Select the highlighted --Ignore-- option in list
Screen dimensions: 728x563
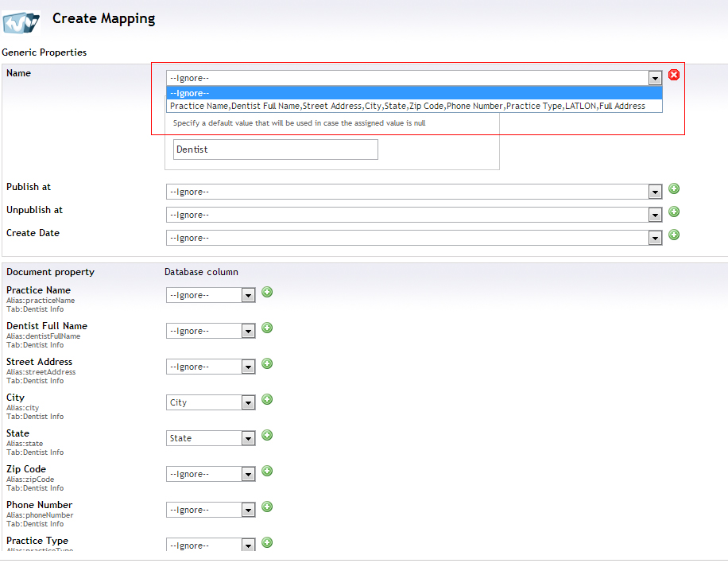413,93
